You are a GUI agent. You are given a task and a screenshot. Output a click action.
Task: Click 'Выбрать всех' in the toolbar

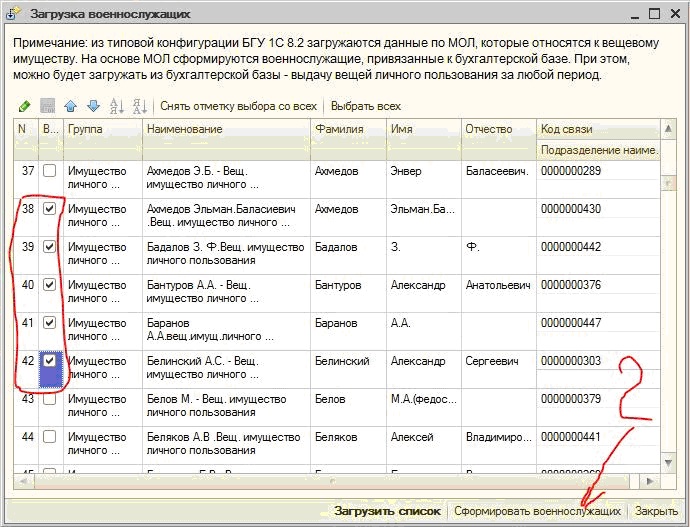point(365,106)
